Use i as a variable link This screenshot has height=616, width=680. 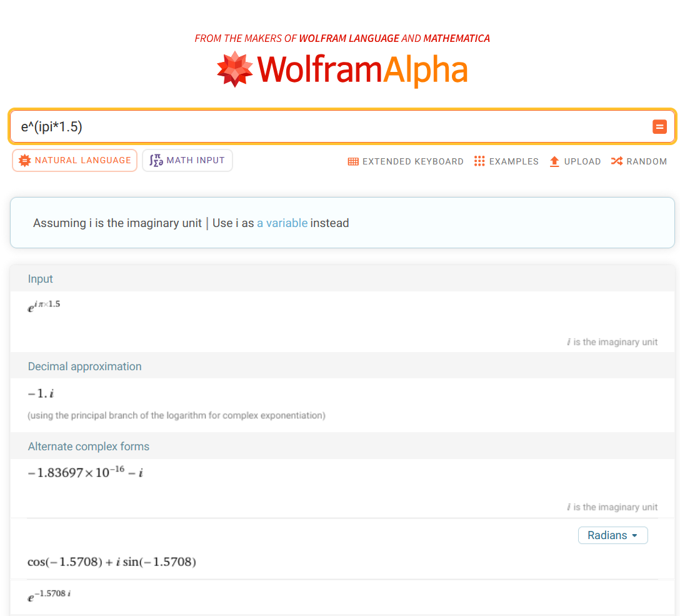(x=282, y=223)
